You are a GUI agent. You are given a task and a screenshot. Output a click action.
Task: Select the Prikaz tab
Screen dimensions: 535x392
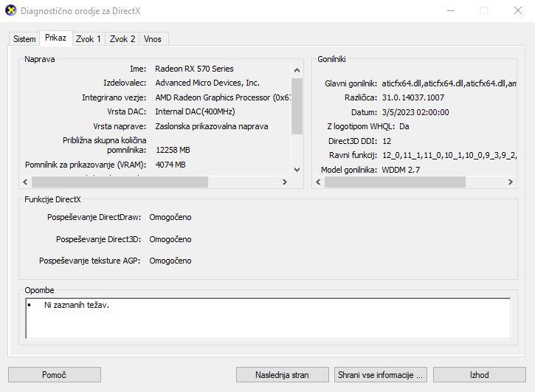tap(55, 38)
